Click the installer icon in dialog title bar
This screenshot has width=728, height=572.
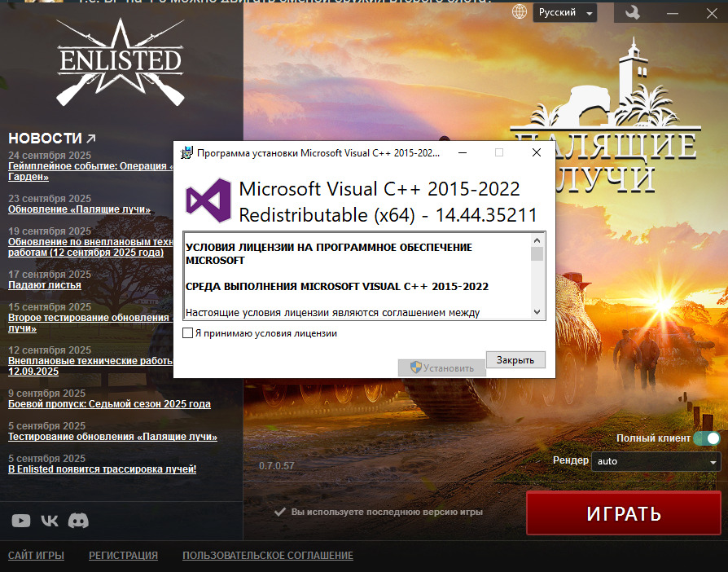(x=186, y=152)
